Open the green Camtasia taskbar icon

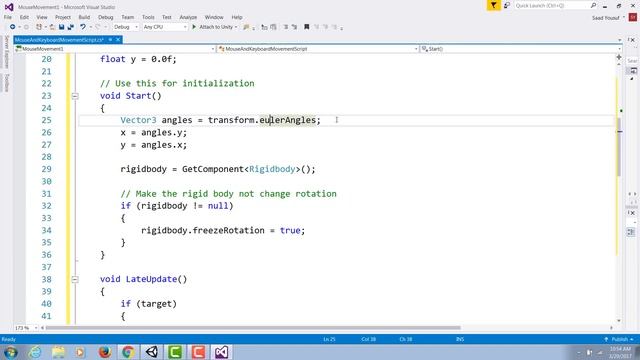point(175,352)
